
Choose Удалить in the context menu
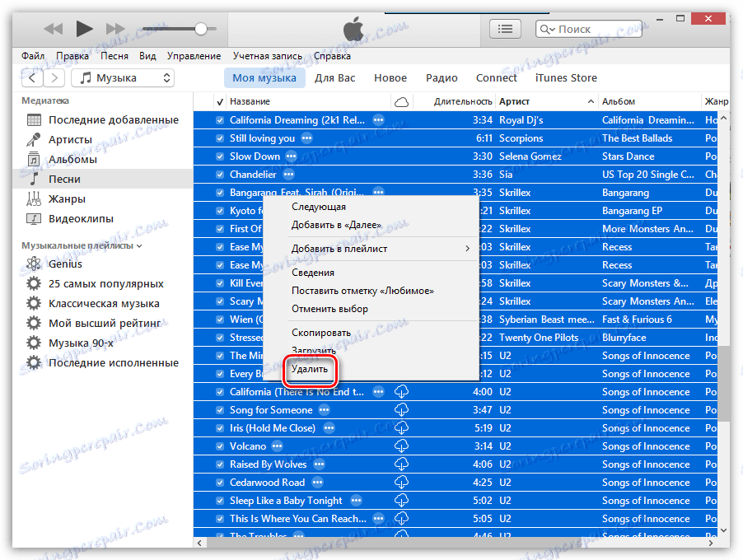(310, 369)
